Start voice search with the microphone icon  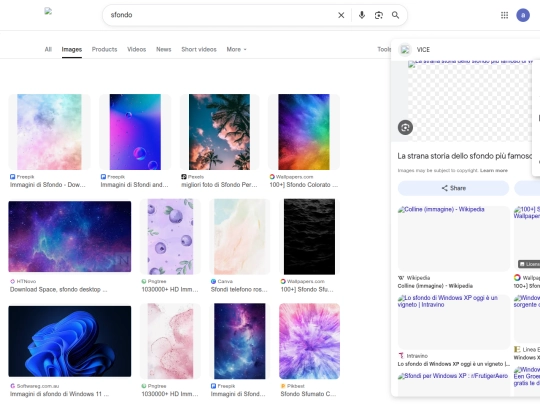(362, 15)
